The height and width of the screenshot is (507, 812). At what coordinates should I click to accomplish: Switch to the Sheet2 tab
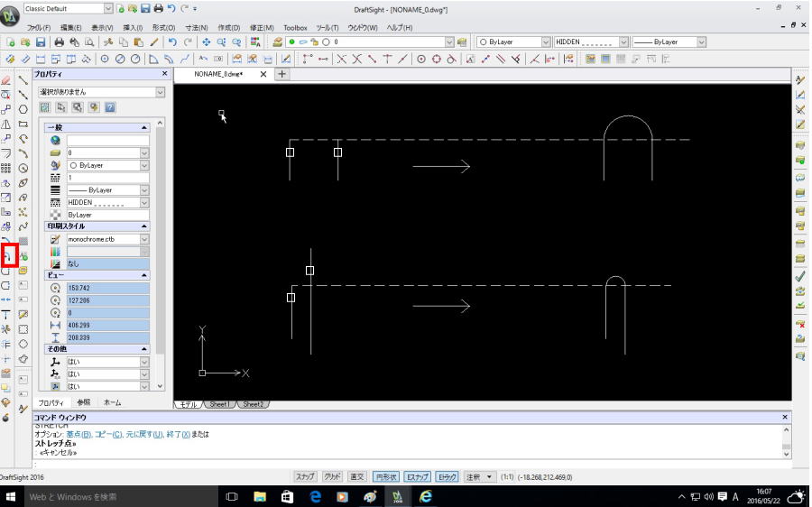click(253, 404)
